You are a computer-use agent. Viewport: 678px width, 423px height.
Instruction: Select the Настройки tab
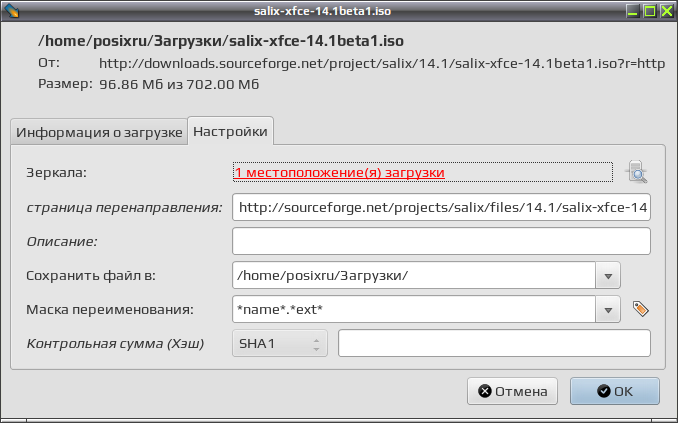(230, 131)
